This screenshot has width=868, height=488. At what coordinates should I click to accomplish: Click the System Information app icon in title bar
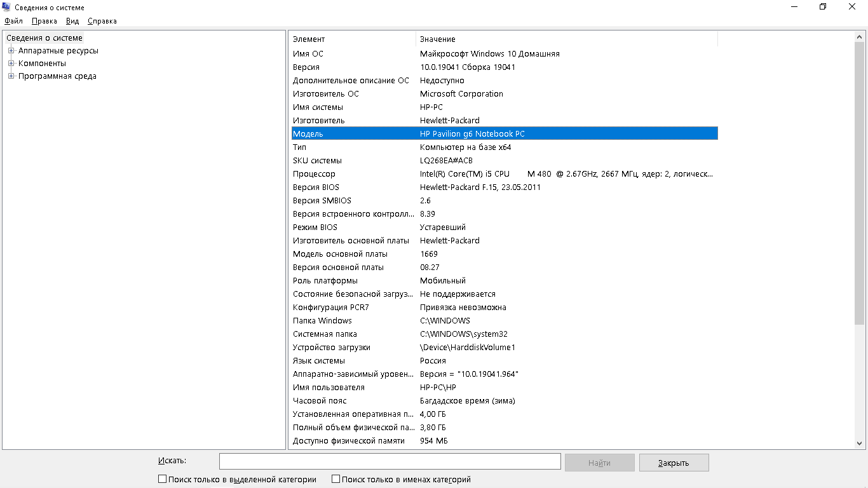coord(7,7)
